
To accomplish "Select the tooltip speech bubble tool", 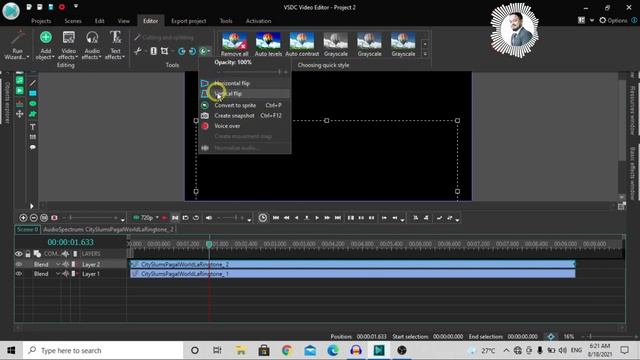I will pyautogui.click(x=33, y=147).
